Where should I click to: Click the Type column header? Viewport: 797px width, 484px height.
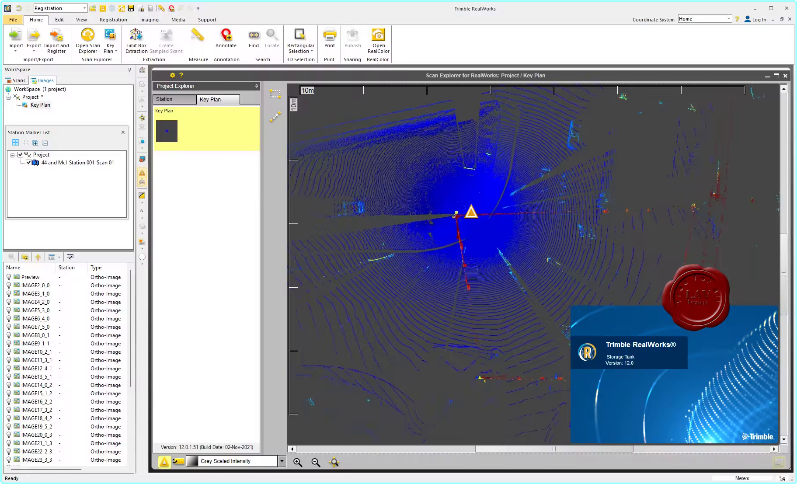pyautogui.click(x=97, y=268)
